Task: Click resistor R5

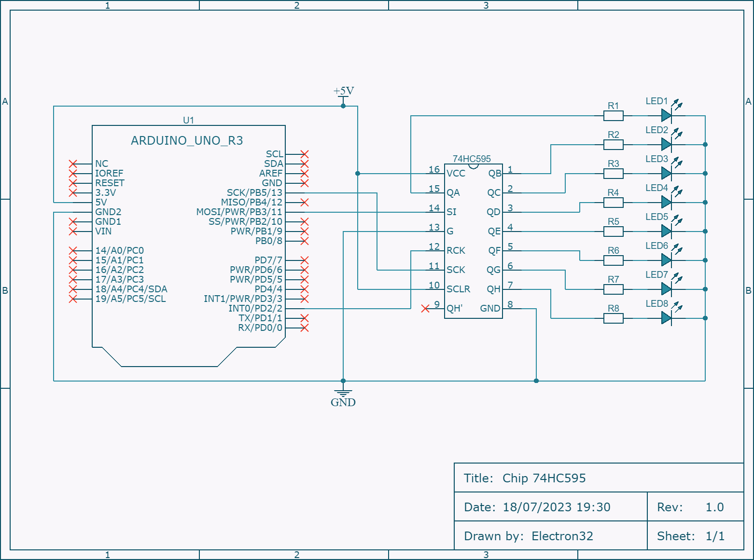Action: [614, 231]
